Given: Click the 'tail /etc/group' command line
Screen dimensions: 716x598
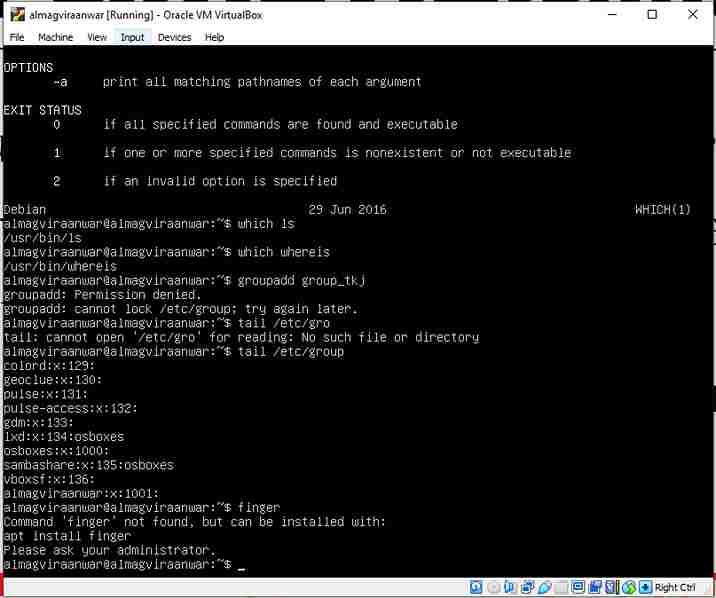Looking at the screenshot, I should 174,351.
